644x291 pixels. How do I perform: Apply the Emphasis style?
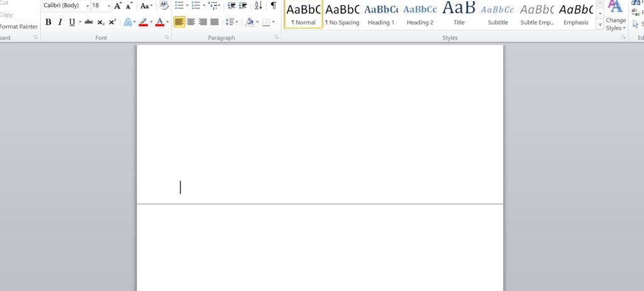point(576,14)
